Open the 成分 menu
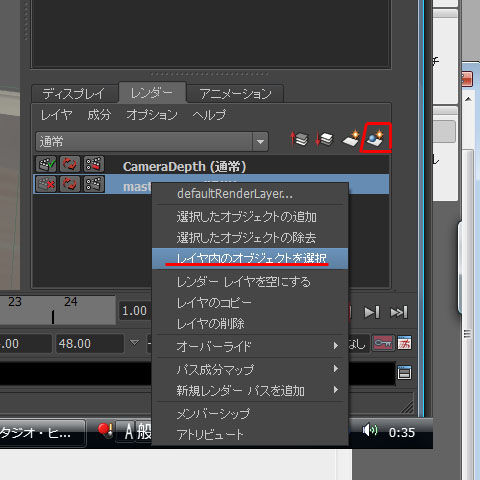The width and height of the screenshot is (480, 480). coord(99,115)
